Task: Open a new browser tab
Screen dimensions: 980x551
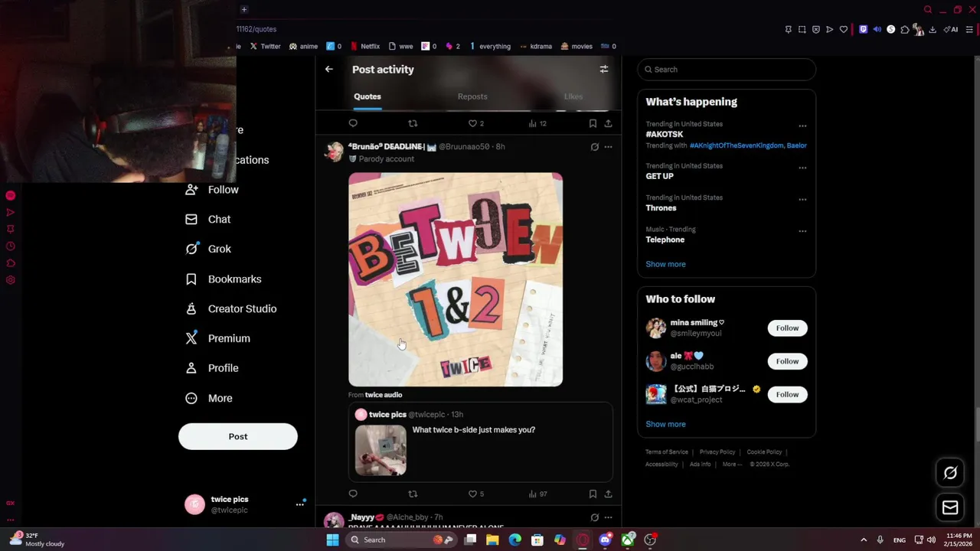Action: 243,9
